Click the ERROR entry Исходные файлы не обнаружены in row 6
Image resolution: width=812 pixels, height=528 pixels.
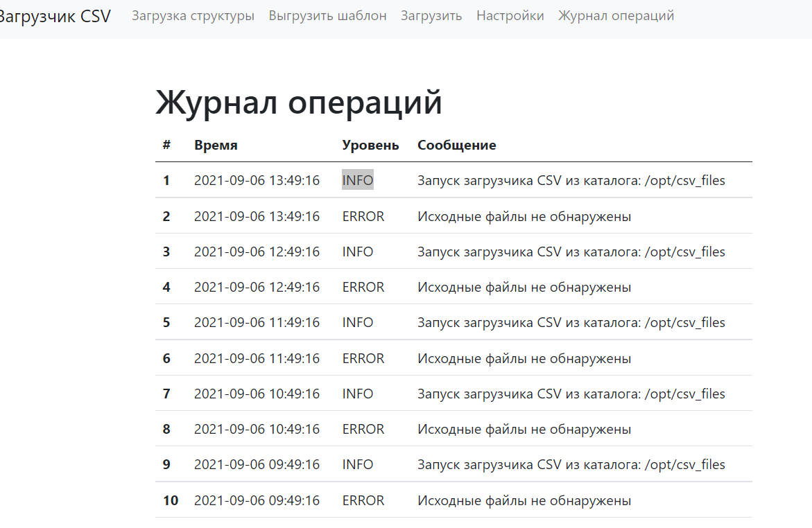click(524, 358)
